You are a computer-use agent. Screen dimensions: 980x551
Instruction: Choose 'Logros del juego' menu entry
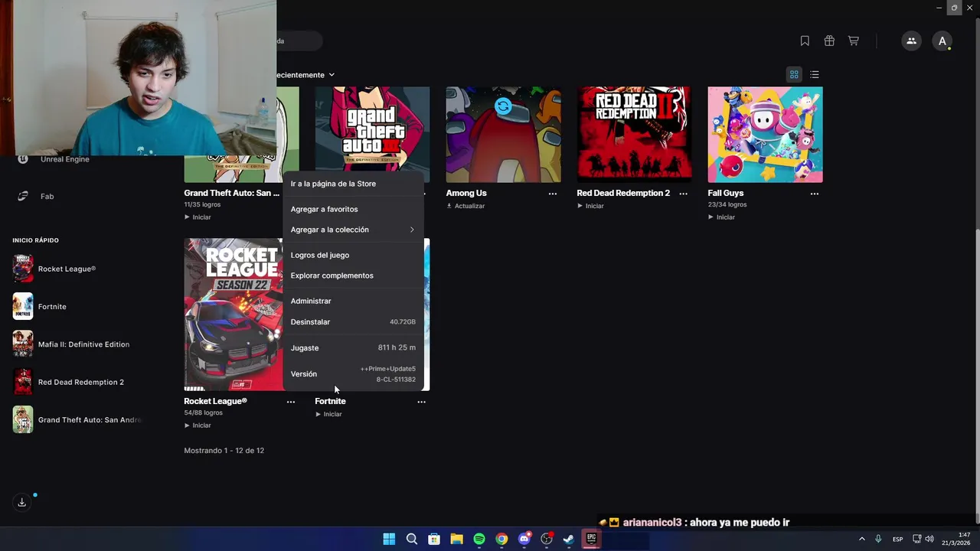(x=353, y=255)
